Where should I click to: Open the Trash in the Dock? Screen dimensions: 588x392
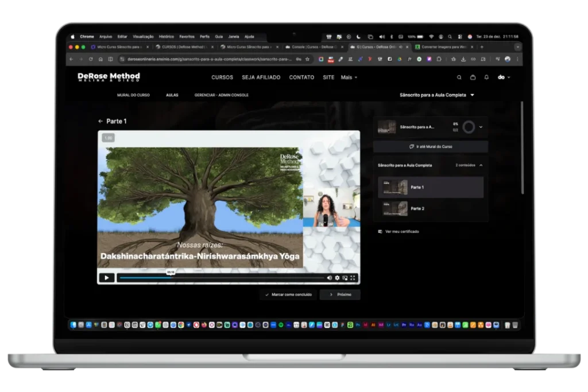pos(515,325)
